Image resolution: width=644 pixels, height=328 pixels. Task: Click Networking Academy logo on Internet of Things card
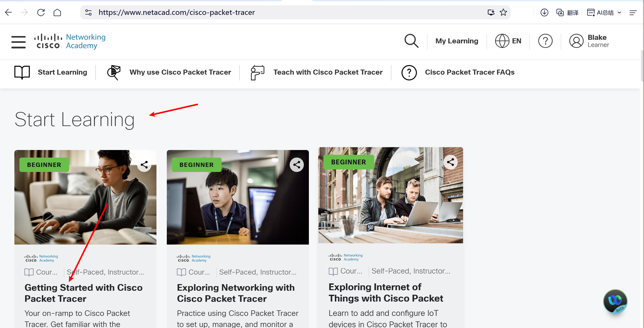tap(345, 257)
